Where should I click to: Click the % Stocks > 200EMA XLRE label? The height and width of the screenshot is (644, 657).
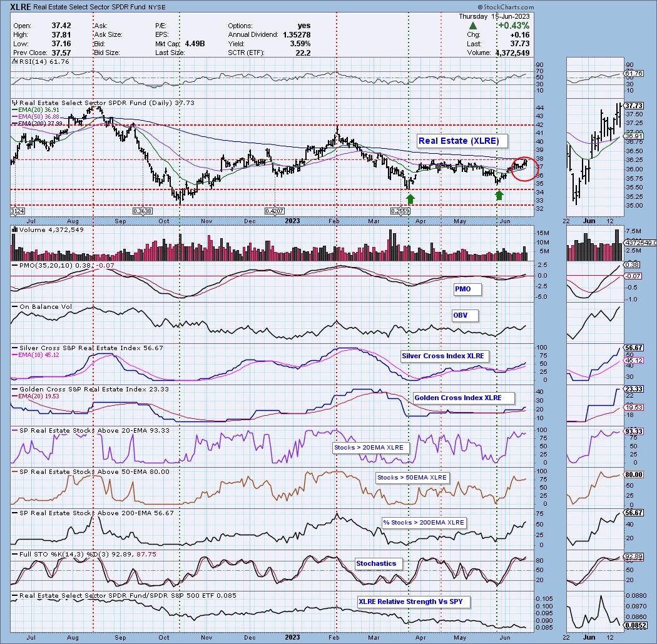pyautogui.click(x=424, y=523)
